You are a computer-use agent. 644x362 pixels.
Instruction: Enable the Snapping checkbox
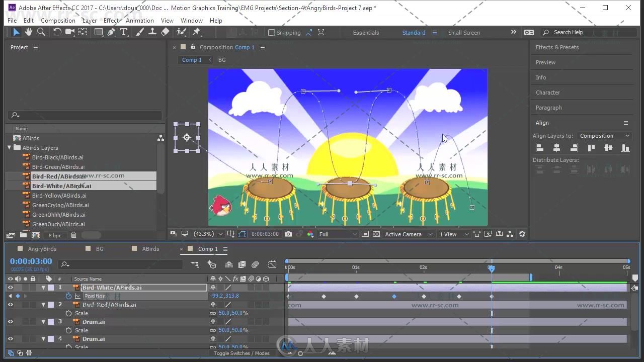(x=272, y=33)
